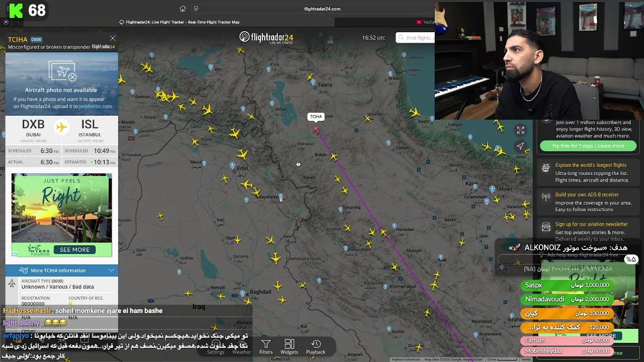This screenshot has width=644, height=362.
Task: Click the Mobinsheydaa 60,000 donation entry
Action: coord(567,351)
